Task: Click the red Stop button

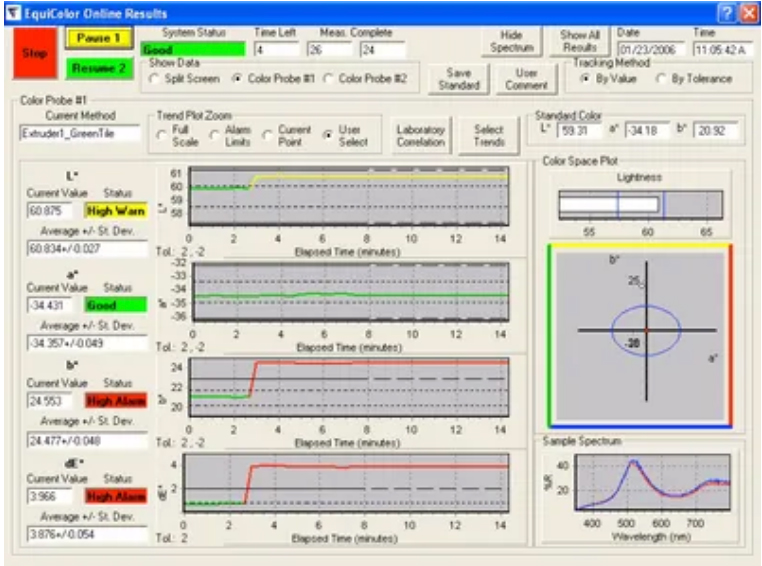Action: pyautogui.click(x=35, y=53)
